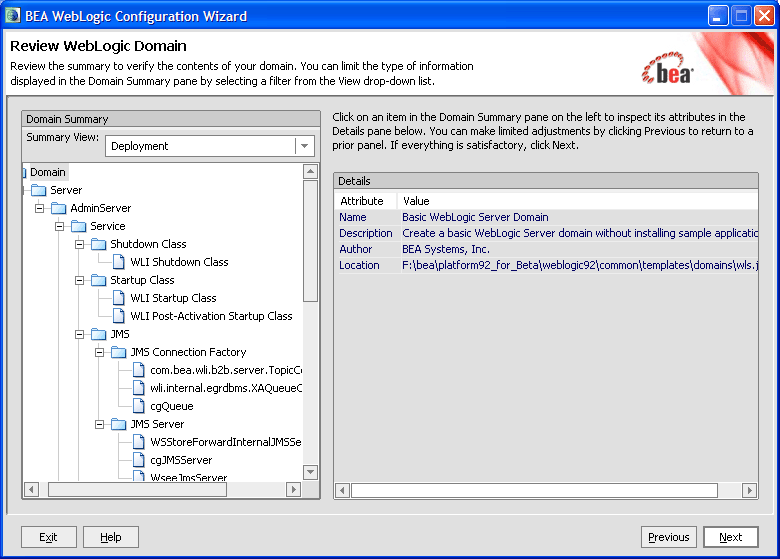Click the wli.internal.egrdbms.XAQueue document icon

(139, 388)
